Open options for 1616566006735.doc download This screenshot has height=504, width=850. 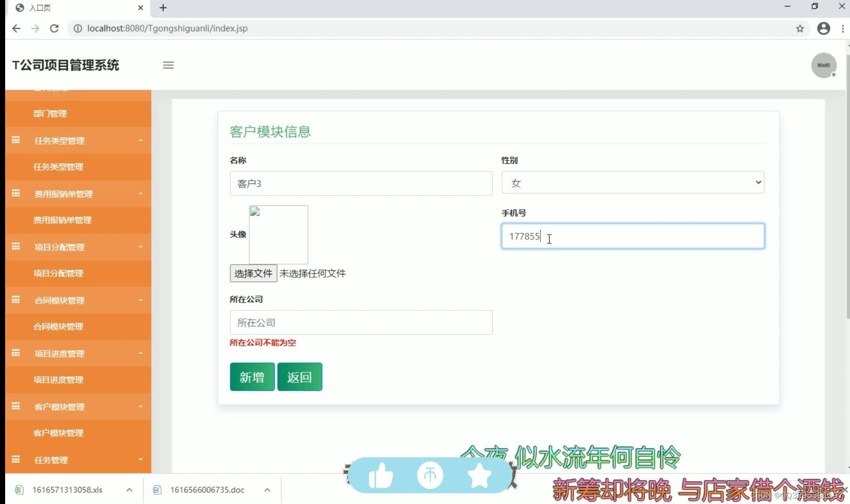coord(267,490)
